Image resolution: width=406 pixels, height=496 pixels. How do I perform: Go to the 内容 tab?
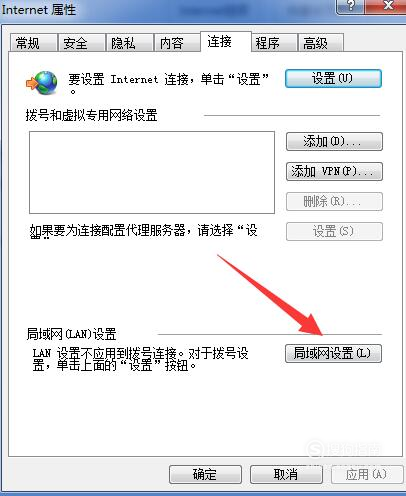177,43
